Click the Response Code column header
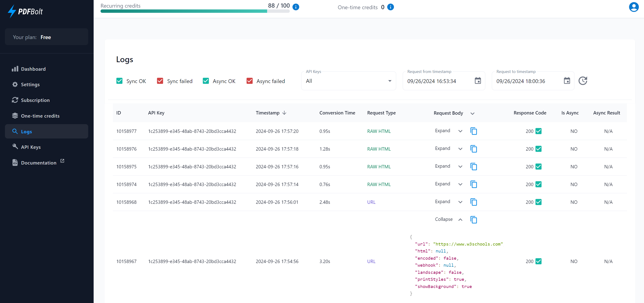The width and height of the screenshot is (644, 303). pyautogui.click(x=530, y=113)
